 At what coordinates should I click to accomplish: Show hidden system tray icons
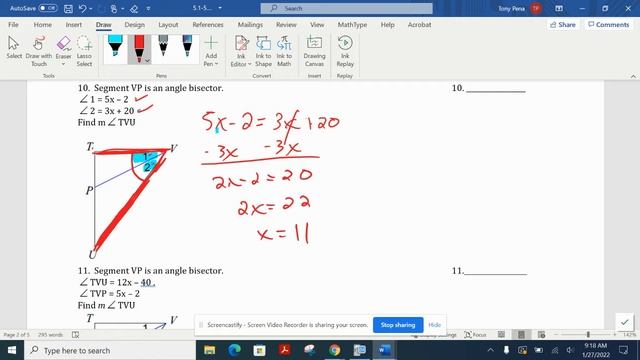[490, 350]
